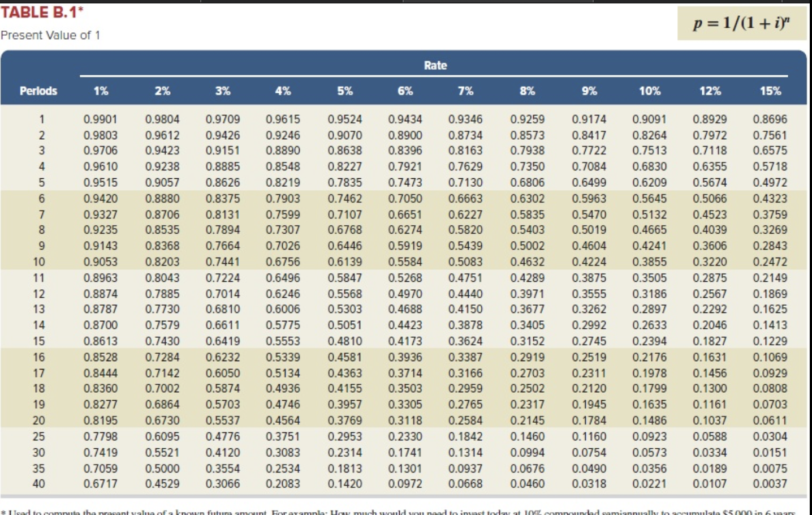Click 0.5002 in period 9 under 8%
The width and height of the screenshot is (812, 515).
click(527, 246)
